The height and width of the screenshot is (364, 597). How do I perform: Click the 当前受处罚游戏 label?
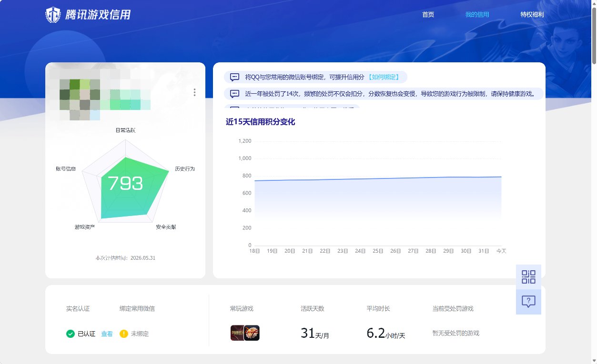[453, 309]
